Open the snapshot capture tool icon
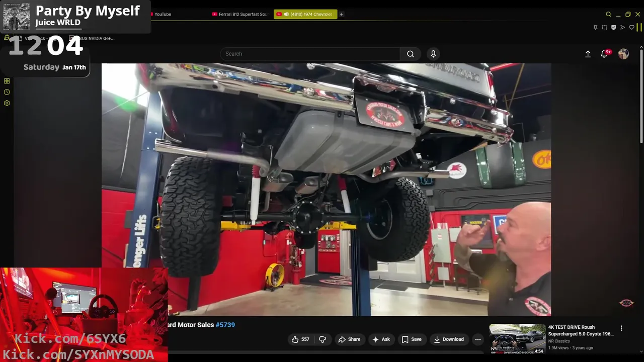The height and width of the screenshot is (362, 644). [604, 27]
